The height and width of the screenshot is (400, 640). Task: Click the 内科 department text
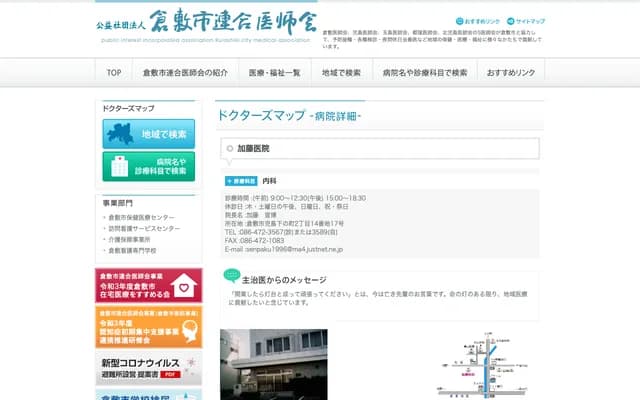pos(269,181)
